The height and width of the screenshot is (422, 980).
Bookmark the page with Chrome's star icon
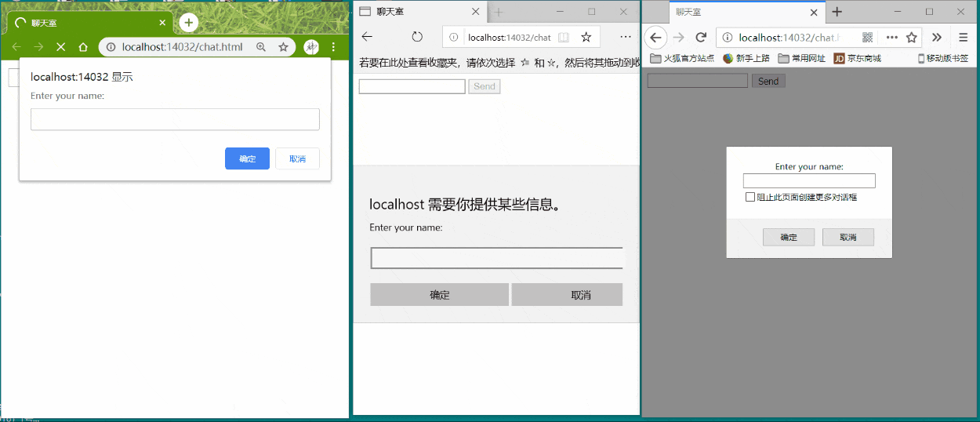point(284,47)
